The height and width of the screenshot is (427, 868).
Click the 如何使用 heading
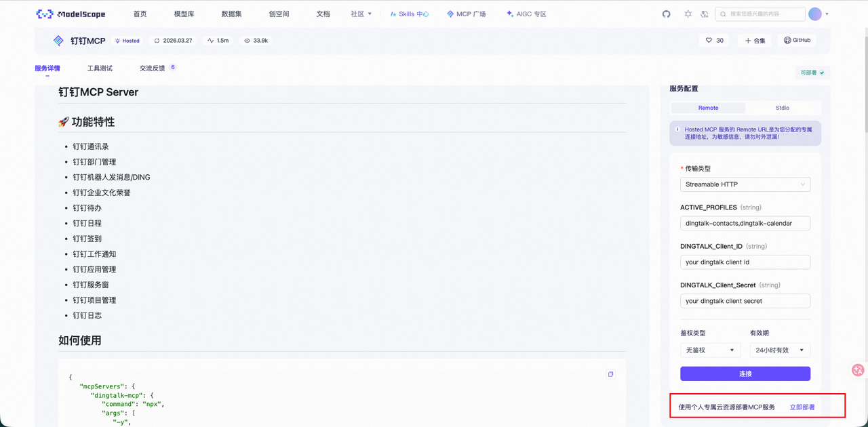pyautogui.click(x=80, y=340)
